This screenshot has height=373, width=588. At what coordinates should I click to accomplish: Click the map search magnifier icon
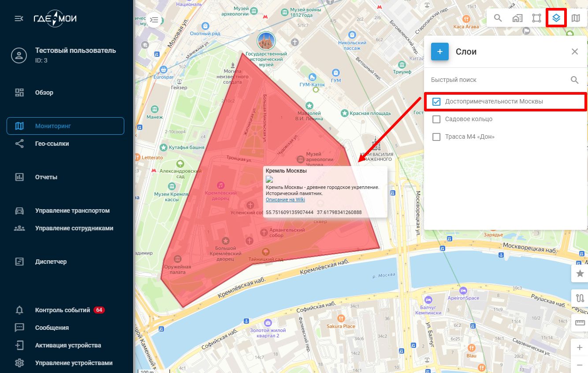(498, 18)
